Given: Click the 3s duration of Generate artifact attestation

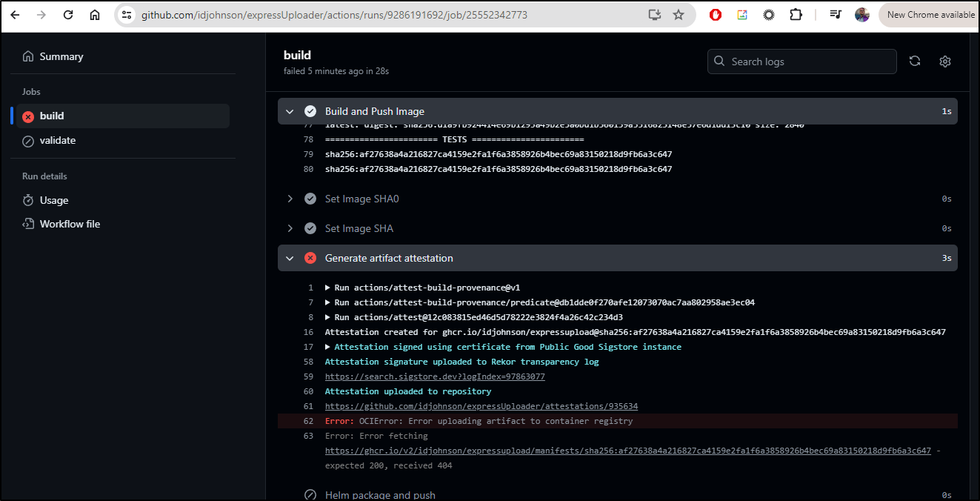Looking at the screenshot, I should 947,258.
